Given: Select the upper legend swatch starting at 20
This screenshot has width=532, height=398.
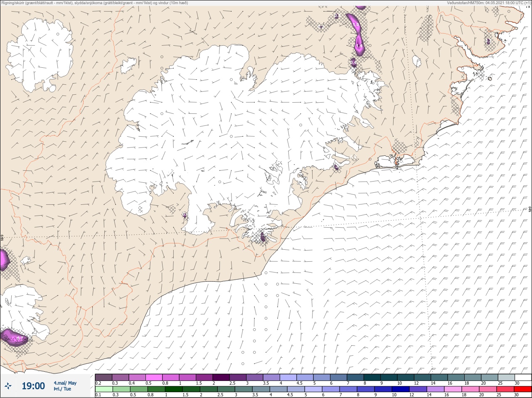Looking at the screenshot, I should 490,377.
